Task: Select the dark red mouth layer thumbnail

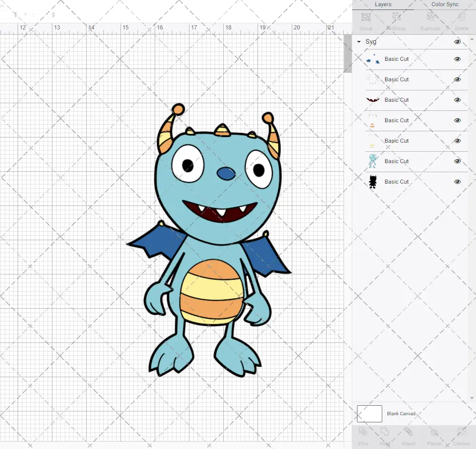Action: point(373,100)
